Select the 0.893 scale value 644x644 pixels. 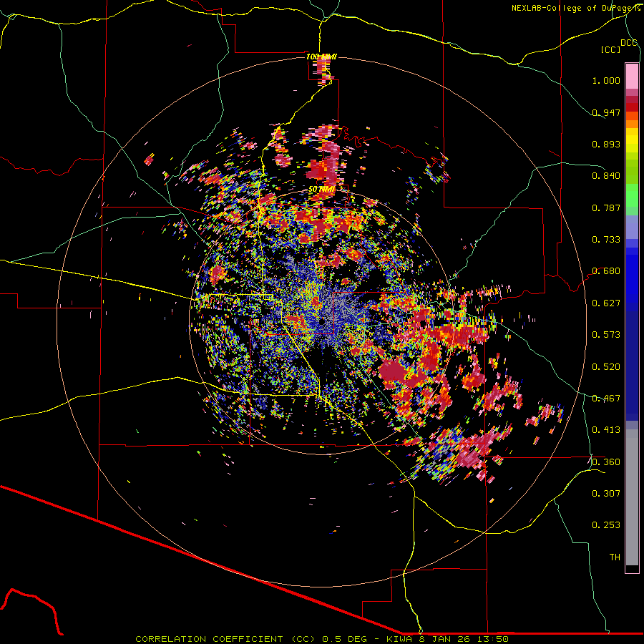606,144
